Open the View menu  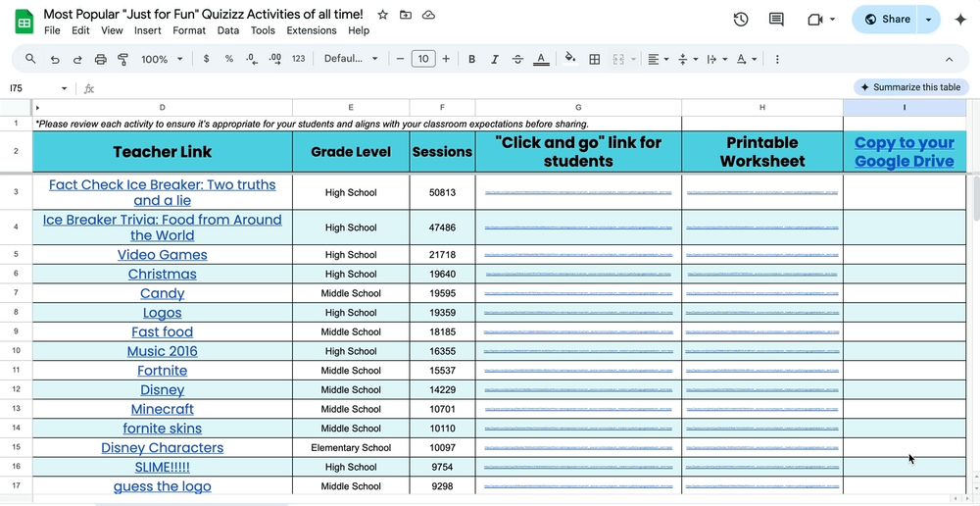112,30
